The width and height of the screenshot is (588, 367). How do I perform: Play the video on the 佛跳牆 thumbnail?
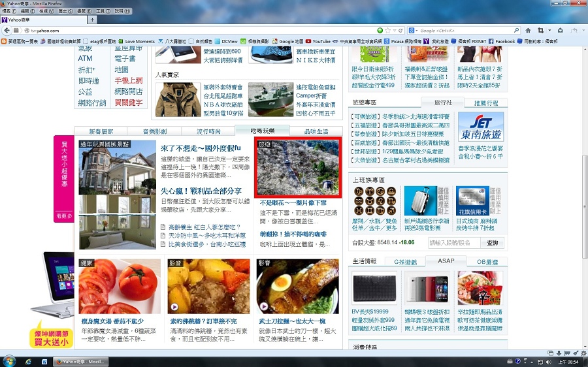click(x=174, y=307)
